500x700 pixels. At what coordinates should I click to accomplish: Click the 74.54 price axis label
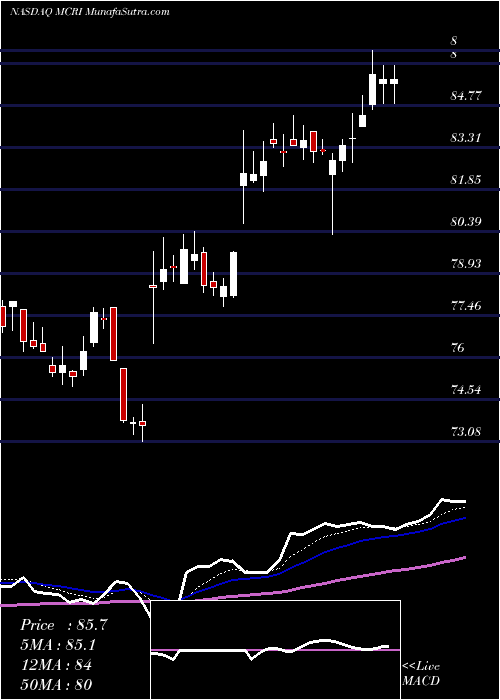click(466, 390)
